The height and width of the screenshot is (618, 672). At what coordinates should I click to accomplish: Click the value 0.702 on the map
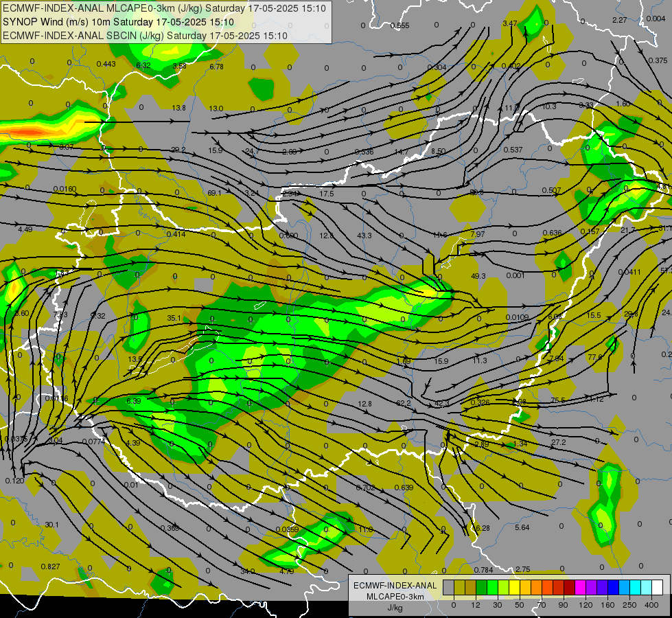point(366,488)
